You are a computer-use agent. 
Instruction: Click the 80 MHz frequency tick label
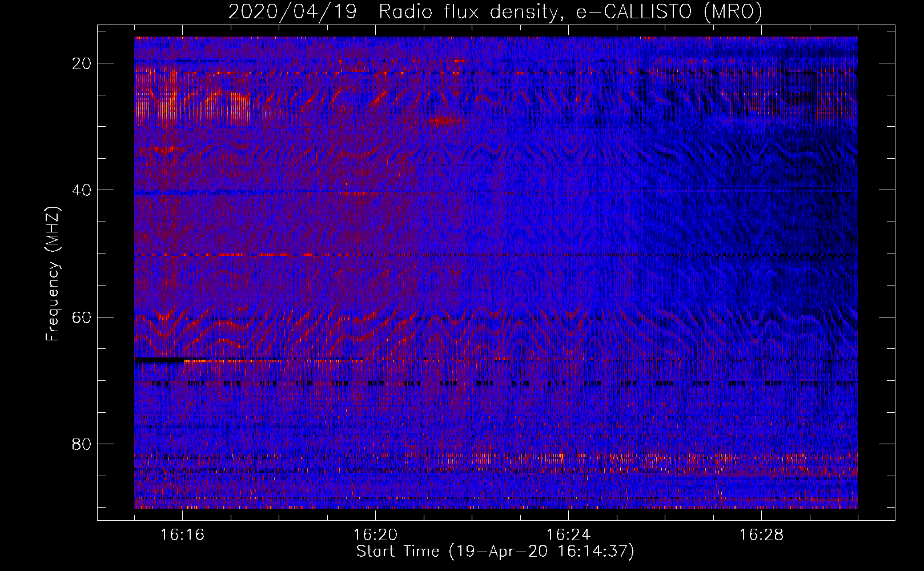click(82, 444)
